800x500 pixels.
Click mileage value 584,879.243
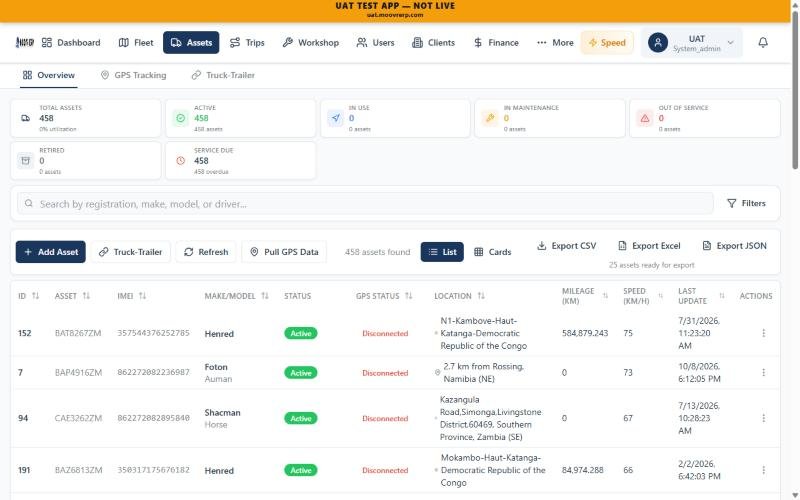[x=585, y=333]
